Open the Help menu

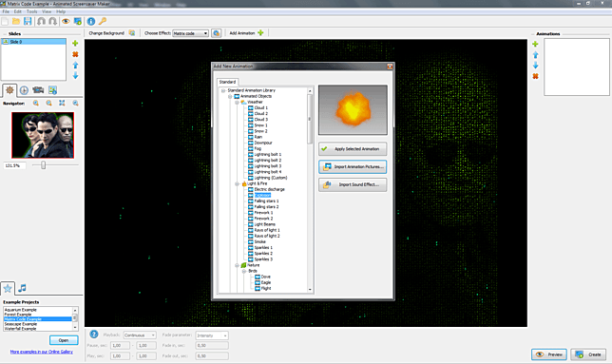click(61, 11)
